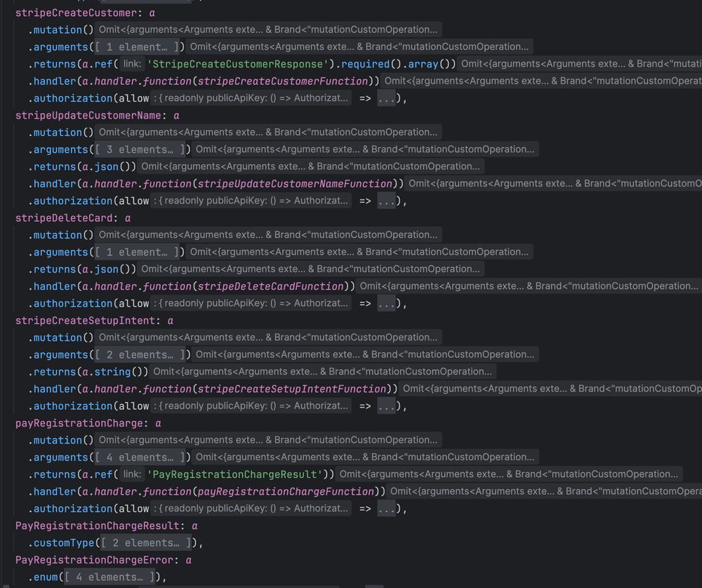Expand folded '1 element…' under stripeDeleteCard arguments
Screen dimensions: 702x588
point(137,253)
